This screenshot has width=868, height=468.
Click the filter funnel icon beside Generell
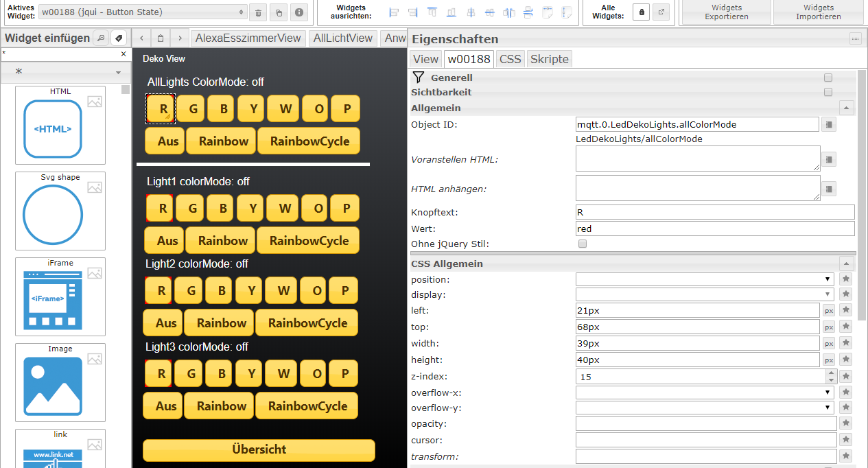coord(419,78)
